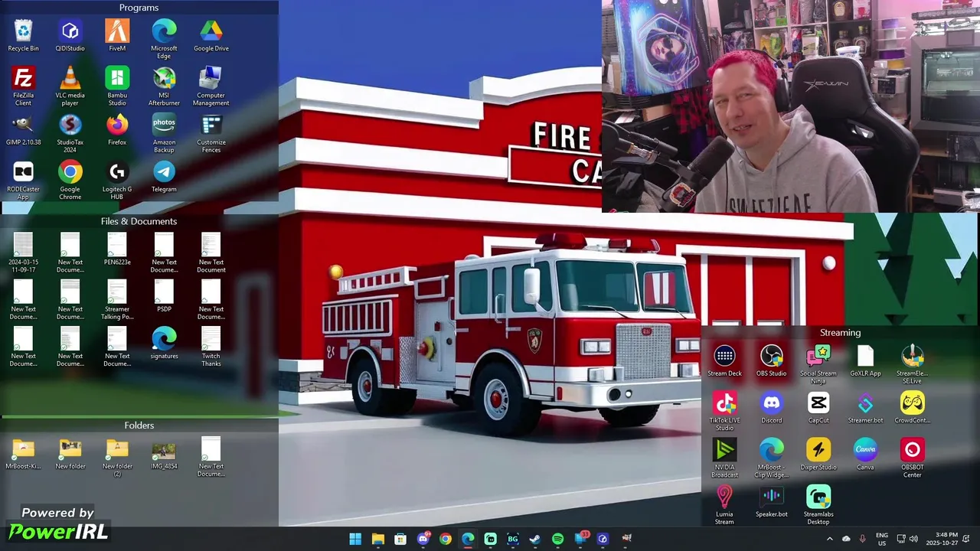
Task: Launch Stream Deck from the Streaming fence
Action: coord(724,361)
